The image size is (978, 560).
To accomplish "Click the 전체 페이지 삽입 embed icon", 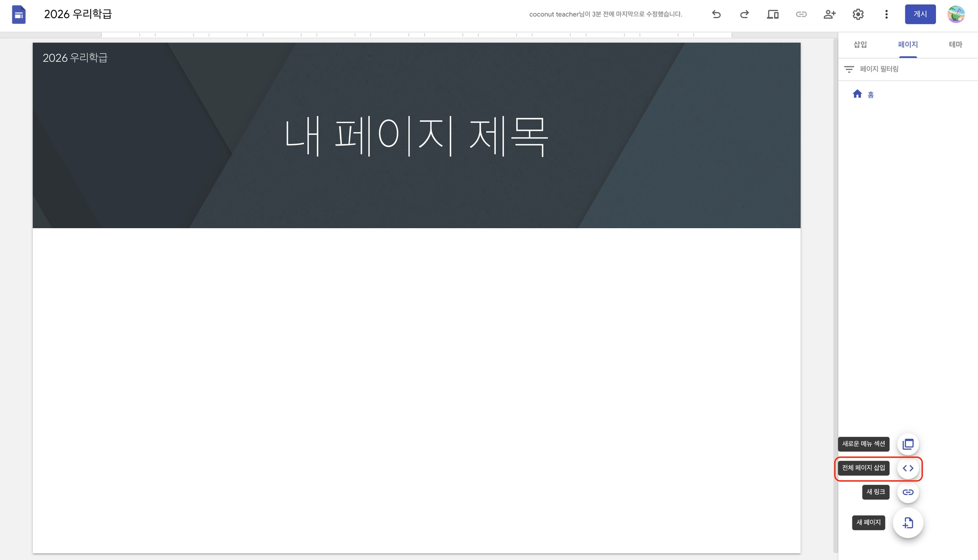I will 908,468.
